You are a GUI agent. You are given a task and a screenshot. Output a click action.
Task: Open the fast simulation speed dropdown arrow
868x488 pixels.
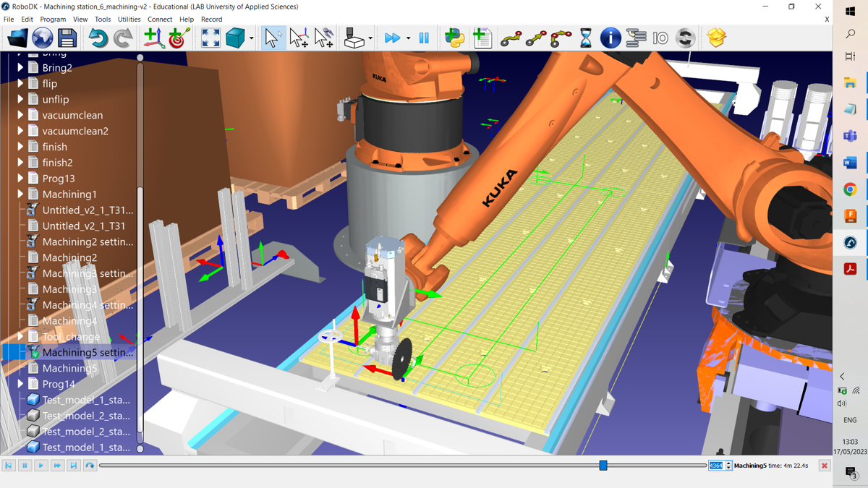[x=408, y=39]
